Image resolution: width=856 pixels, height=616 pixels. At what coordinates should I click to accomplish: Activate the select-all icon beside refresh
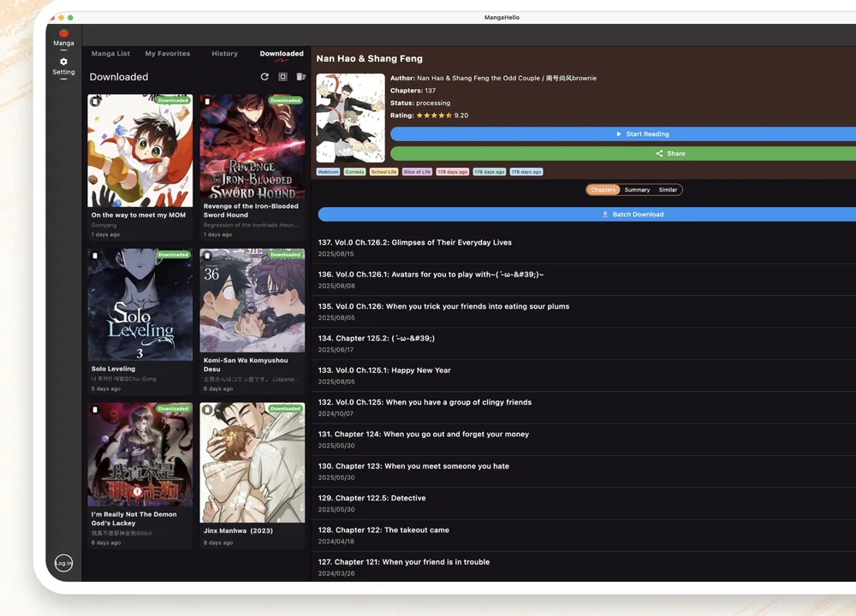point(282,77)
